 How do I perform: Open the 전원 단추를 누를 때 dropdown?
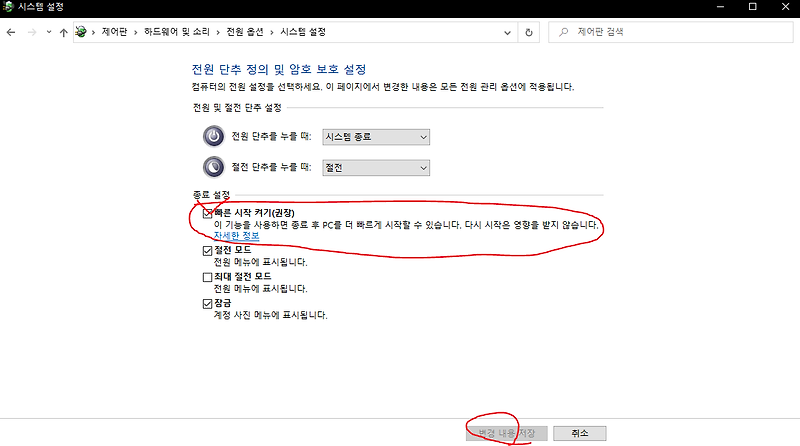[376, 137]
